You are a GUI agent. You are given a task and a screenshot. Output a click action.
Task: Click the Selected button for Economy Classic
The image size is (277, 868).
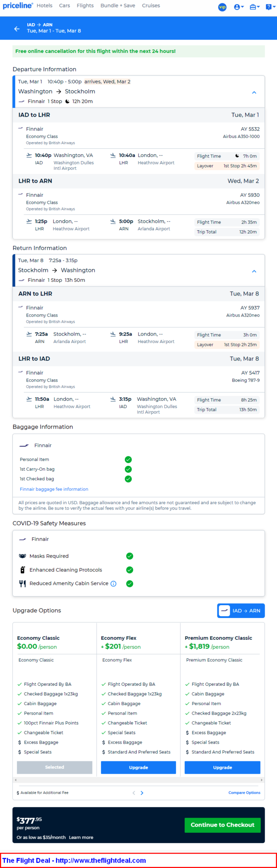click(55, 767)
